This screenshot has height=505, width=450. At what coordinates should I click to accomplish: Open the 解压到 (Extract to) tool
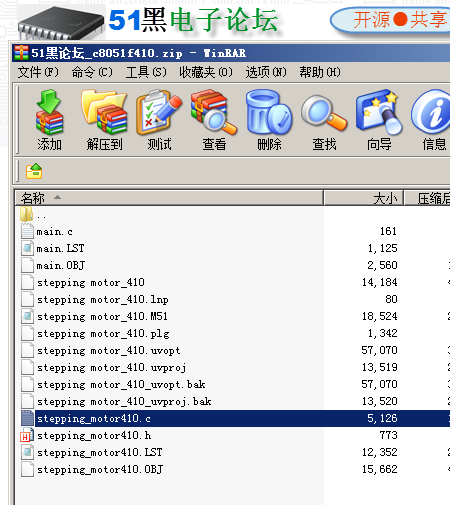[104, 120]
